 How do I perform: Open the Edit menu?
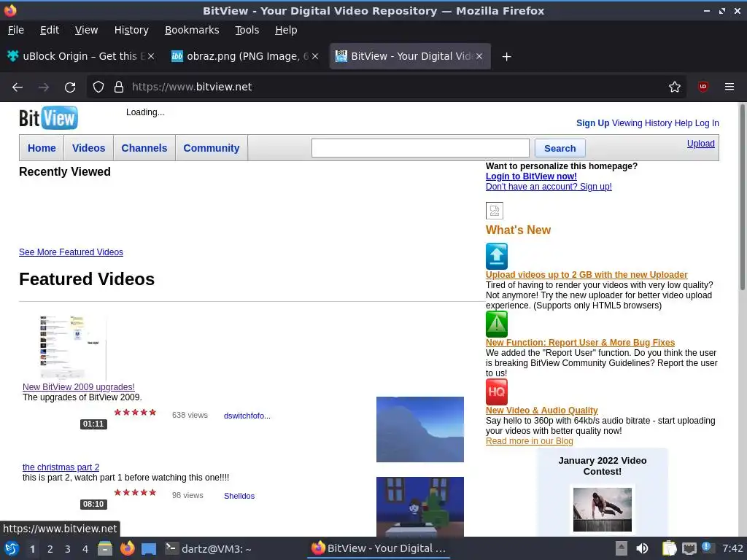[50, 30]
